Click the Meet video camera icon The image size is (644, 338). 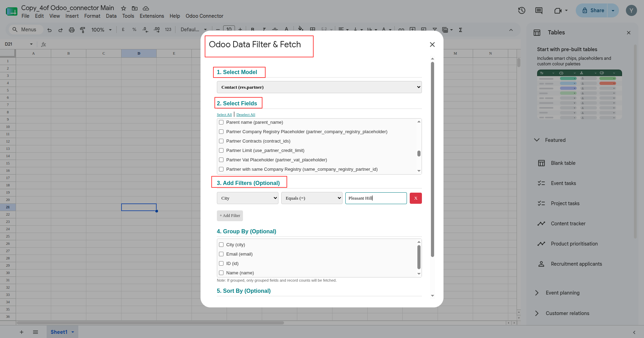pos(558,10)
